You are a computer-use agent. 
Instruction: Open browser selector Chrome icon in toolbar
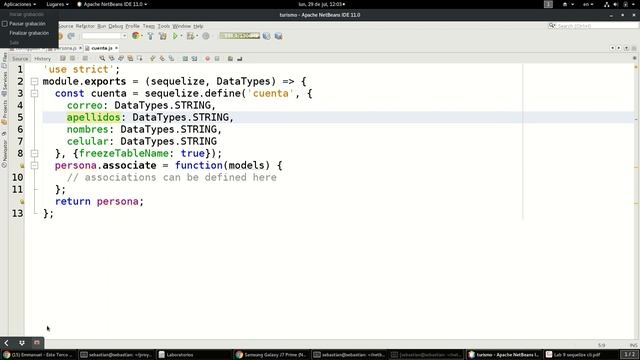pyautogui.click(x=136, y=36)
